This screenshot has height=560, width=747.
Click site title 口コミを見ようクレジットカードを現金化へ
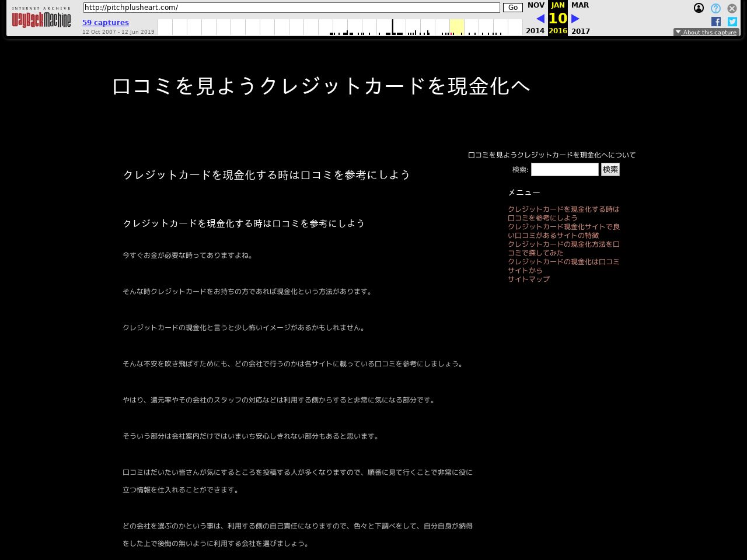[x=321, y=86]
